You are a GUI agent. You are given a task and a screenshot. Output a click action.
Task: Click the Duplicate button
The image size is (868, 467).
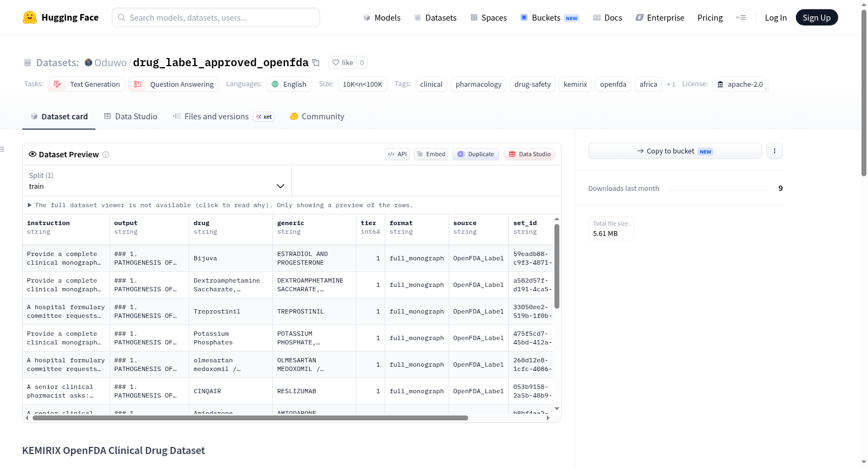pos(476,154)
